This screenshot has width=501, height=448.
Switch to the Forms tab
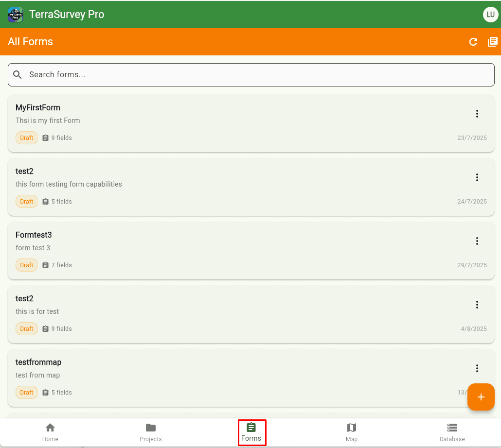pos(251,432)
